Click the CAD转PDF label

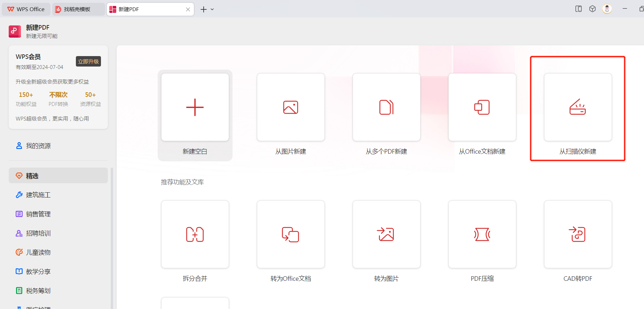[578, 279]
